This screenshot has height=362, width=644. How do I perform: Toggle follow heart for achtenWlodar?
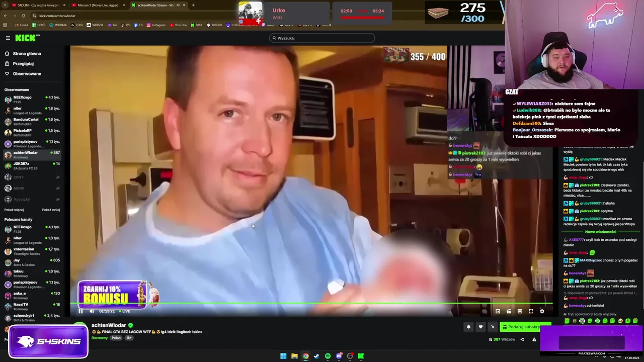pyautogui.click(x=480, y=327)
